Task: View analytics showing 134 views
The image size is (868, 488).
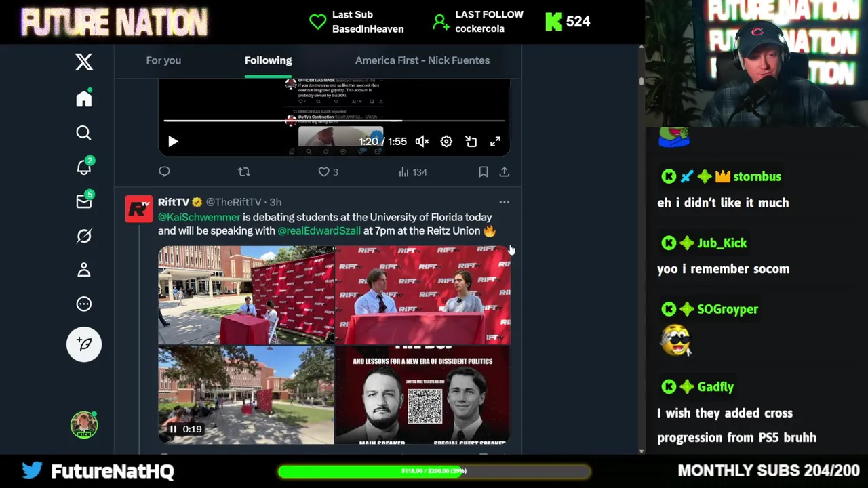Action: [413, 172]
